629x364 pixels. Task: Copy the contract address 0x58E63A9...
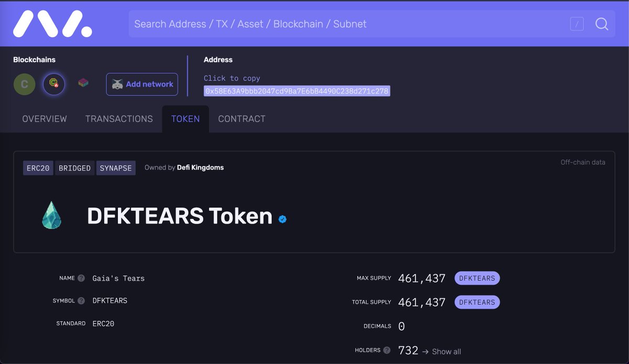tap(297, 91)
